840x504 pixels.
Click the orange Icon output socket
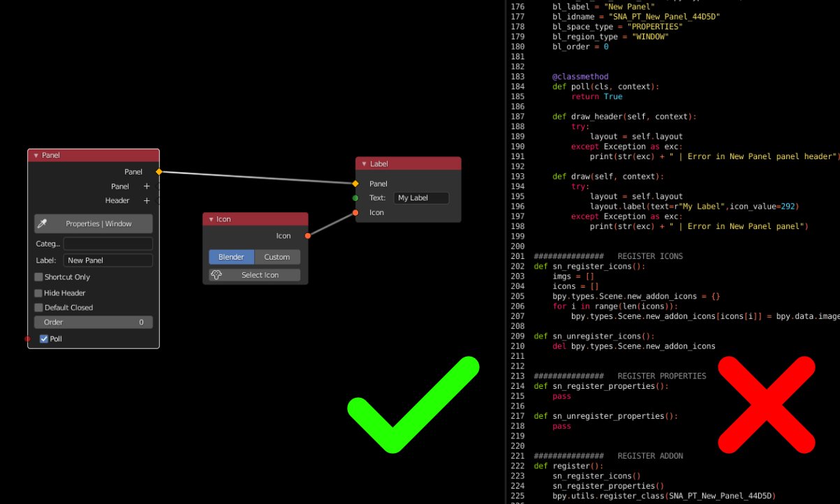point(307,235)
